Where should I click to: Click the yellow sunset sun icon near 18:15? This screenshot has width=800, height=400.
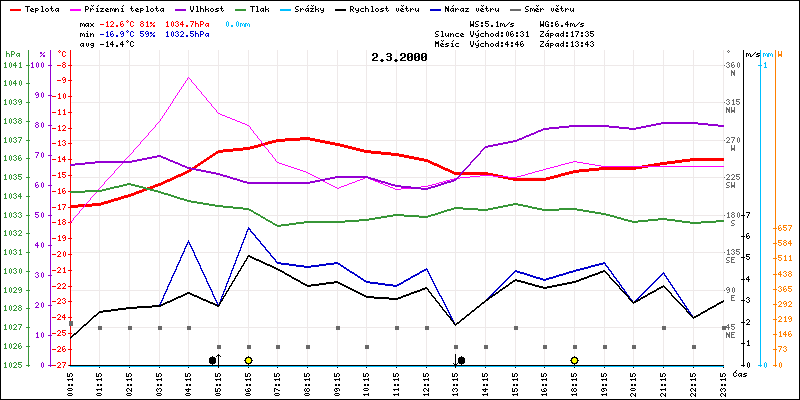575,360
